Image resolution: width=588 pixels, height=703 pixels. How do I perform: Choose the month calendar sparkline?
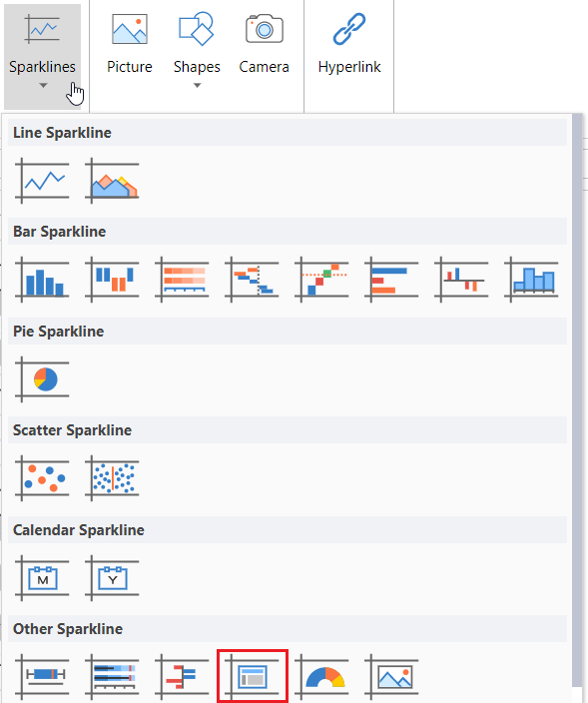coord(42,578)
